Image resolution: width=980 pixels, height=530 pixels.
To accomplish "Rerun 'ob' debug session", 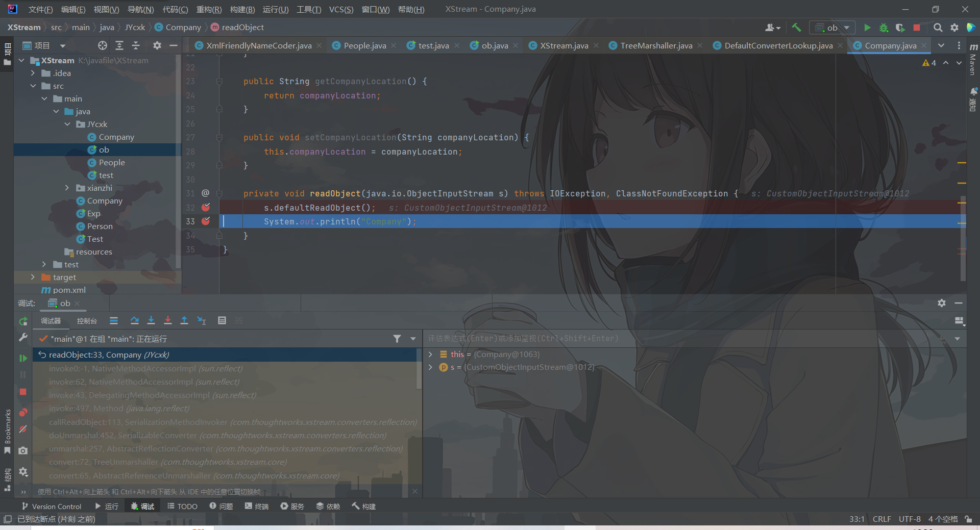I will click(x=23, y=321).
